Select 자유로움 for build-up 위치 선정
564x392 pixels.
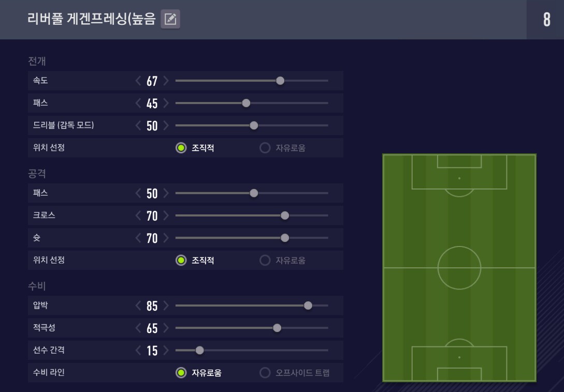265,148
